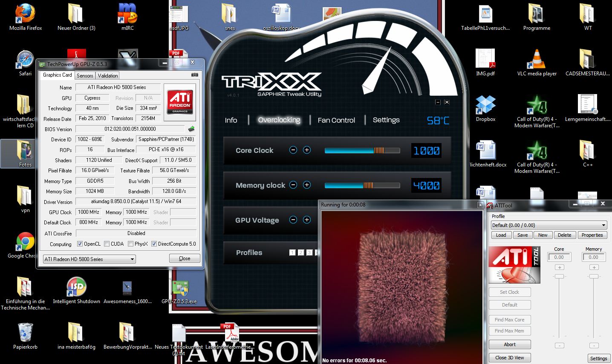Click the Close 3D View button
This screenshot has width=612, height=364.
point(510,358)
